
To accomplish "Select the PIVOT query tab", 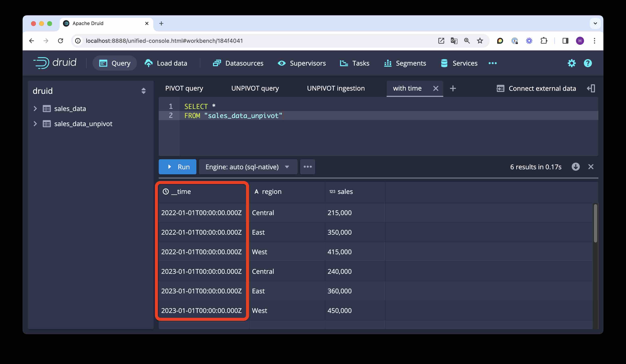I will (184, 88).
